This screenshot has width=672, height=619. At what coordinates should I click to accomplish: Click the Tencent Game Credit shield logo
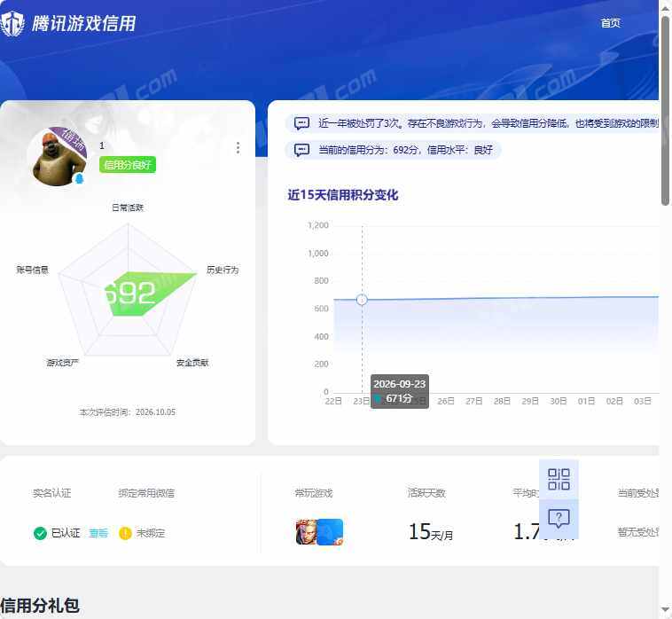pyautogui.click(x=12, y=24)
